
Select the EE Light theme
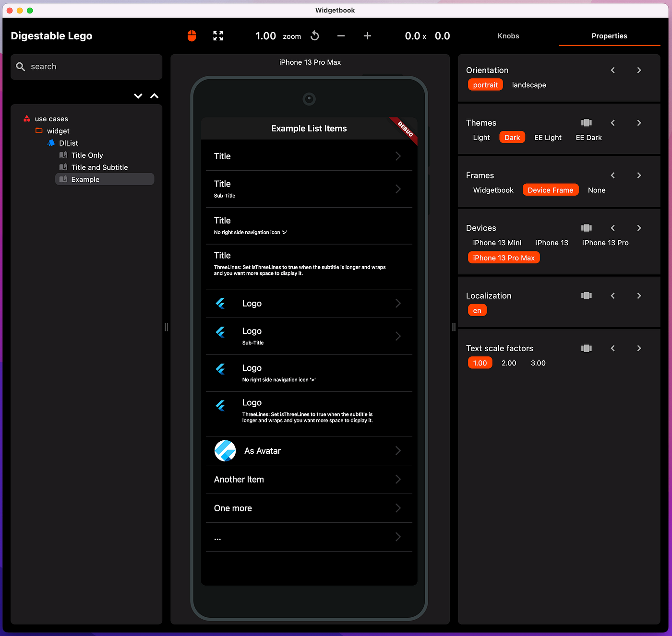(x=548, y=137)
